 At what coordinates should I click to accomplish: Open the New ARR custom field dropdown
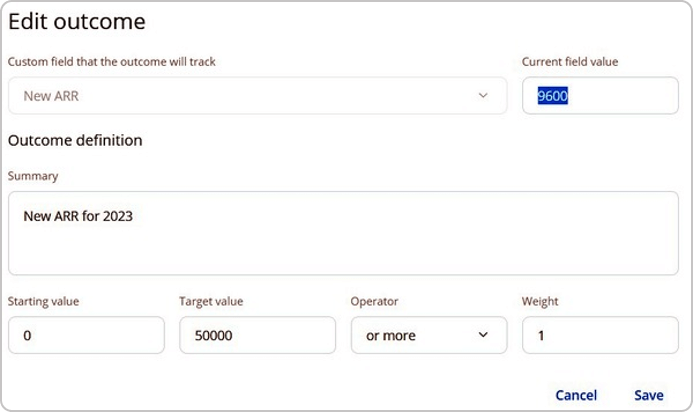[257, 95]
